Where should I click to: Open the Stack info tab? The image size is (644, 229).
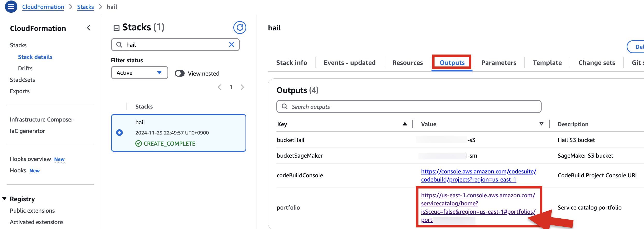[291, 63]
